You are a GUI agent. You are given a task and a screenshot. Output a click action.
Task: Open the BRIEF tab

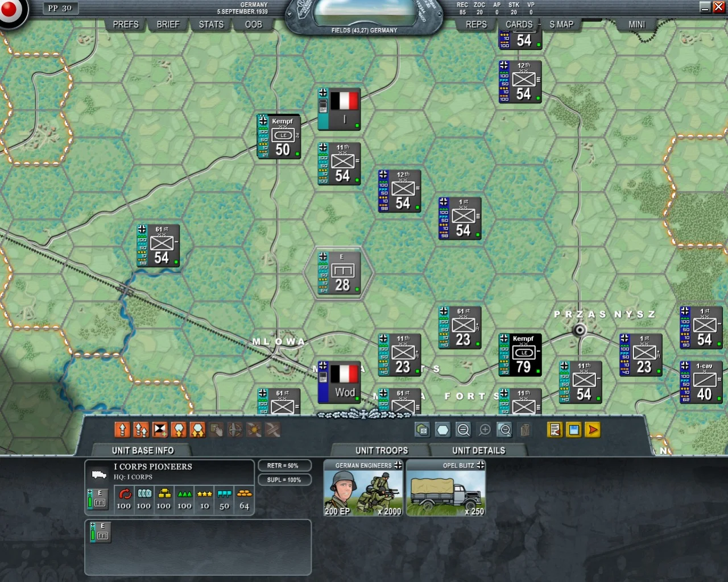pyautogui.click(x=168, y=24)
